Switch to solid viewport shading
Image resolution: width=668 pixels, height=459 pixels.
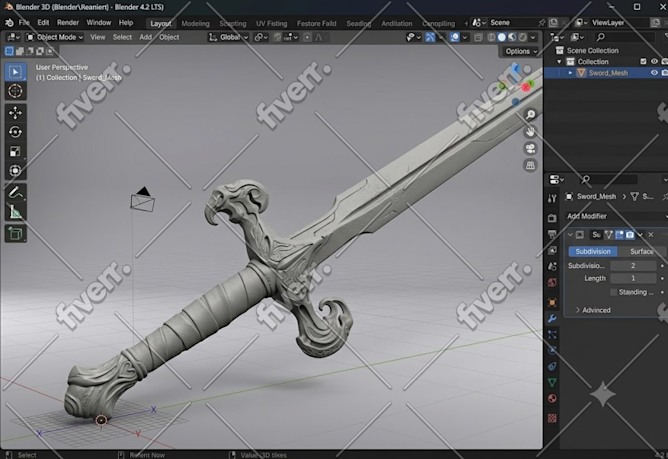pyautogui.click(x=502, y=37)
